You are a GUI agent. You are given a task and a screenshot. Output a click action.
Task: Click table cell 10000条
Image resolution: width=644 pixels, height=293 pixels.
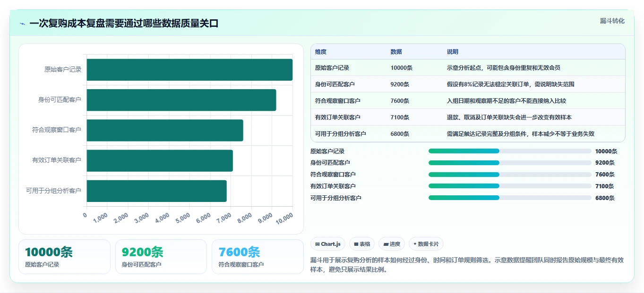point(402,68)
